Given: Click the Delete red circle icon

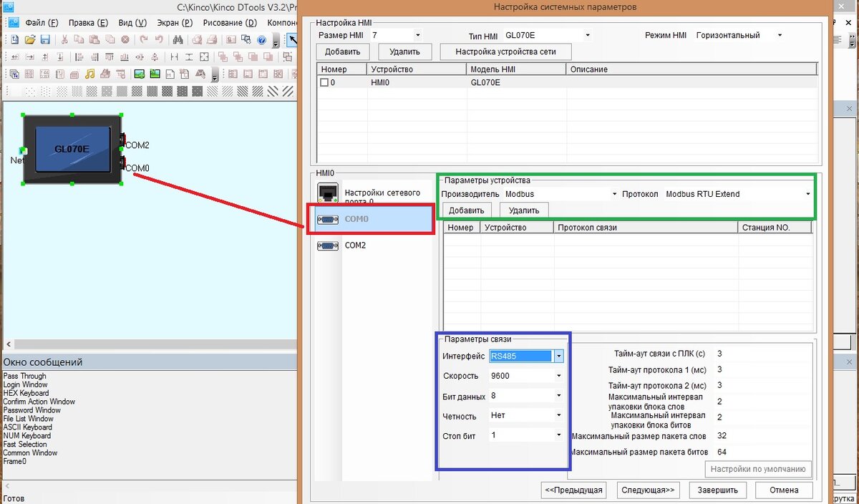Looking at the screenshot, I should point(125,40).
